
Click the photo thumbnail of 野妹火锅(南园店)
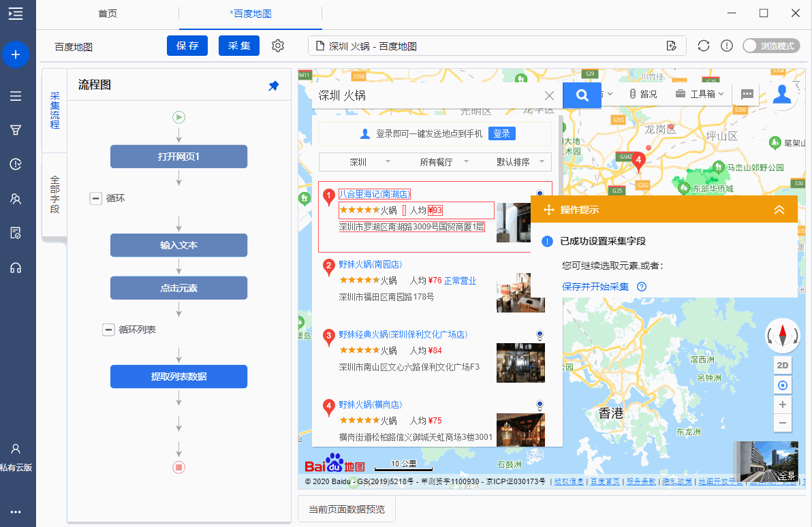click(520, 293)
